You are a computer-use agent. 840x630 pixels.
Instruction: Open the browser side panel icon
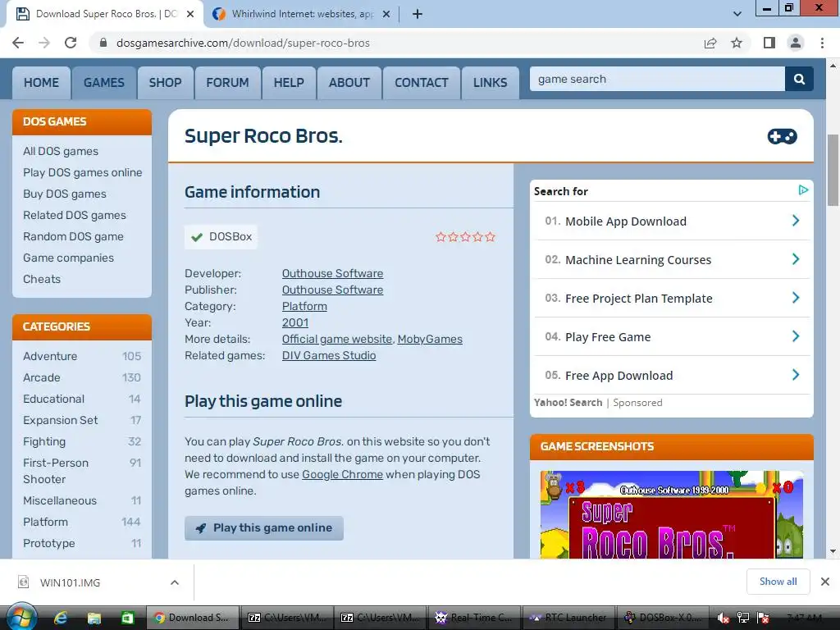pyautogui.click(x=769, y=43)
